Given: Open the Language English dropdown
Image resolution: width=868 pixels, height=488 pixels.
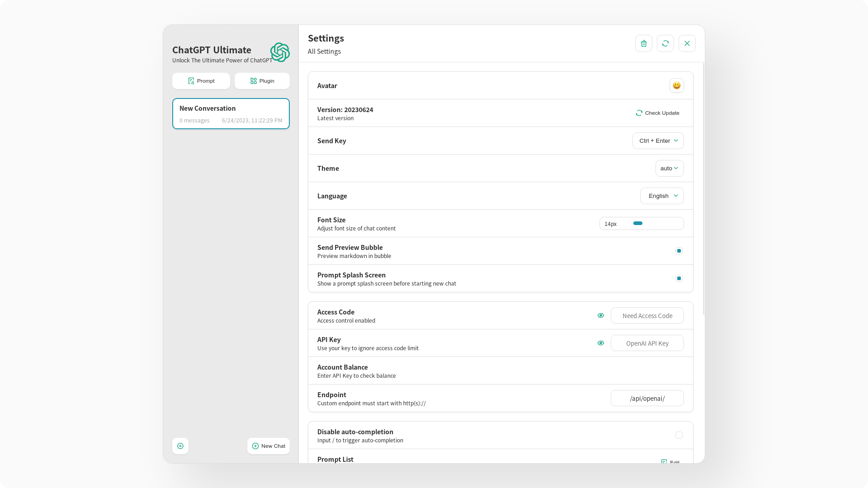Looking at the screenshot, I should point(662,196).
